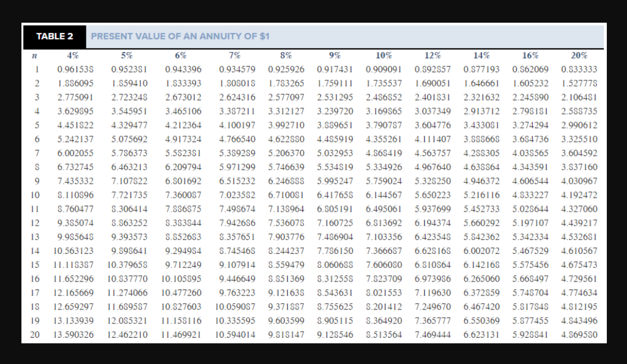Select value 0.961538
This screenshot has width=627, height=364.
click(75, 70)
